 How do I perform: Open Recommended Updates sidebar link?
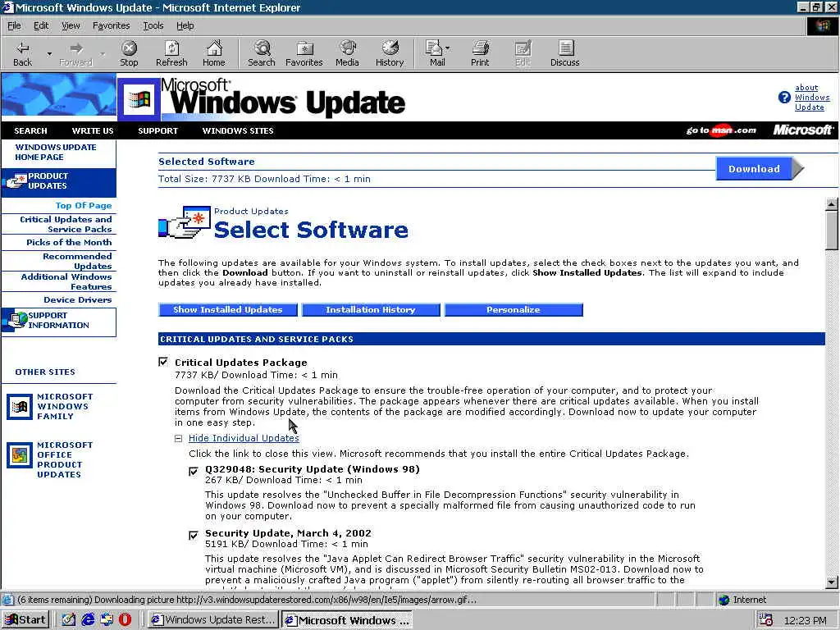click(x=77, y=261)
